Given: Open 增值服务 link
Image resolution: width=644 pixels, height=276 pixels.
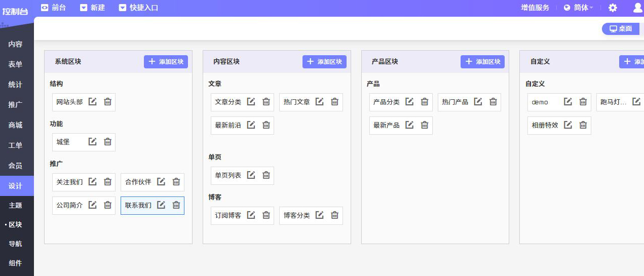Looking at the screenshot, I should tap(535, 8).
